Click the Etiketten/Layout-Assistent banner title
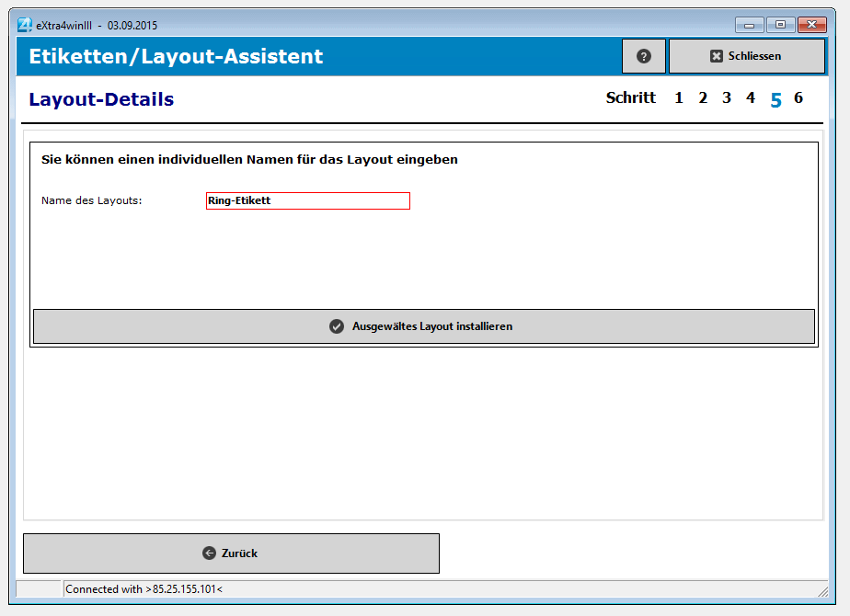This screenshot has width=850, height=616. pyautogui.click(x=176, y=56)
